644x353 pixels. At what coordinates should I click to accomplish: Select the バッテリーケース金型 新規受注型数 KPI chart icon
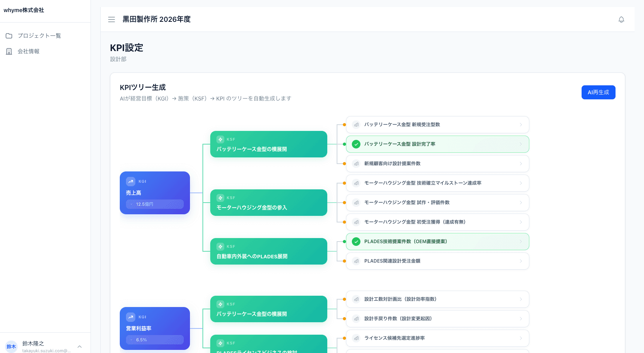tap(356, 125)
